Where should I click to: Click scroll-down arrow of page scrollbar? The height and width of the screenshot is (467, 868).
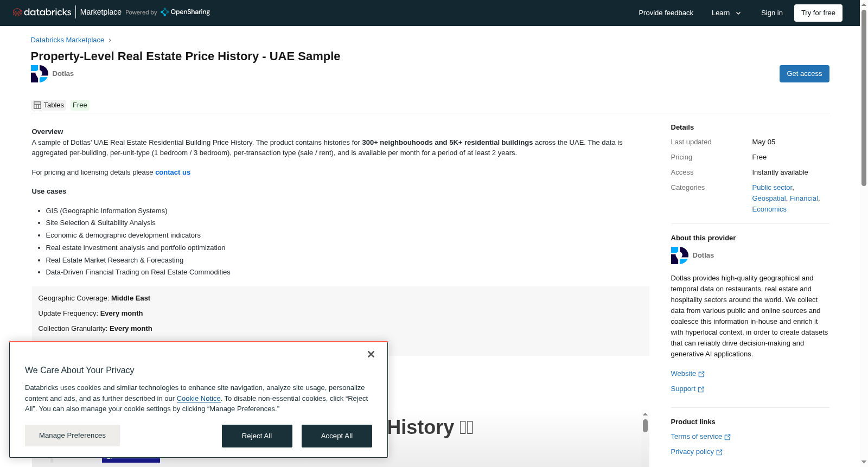coord(864,463)
